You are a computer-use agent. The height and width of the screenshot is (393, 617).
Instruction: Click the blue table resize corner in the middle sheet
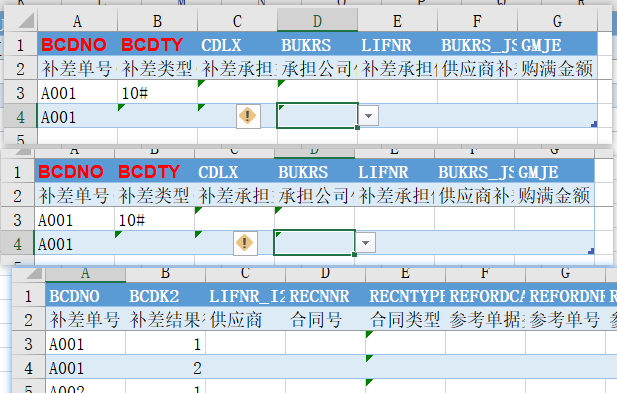pyautogui.click(x=591, y=251)
